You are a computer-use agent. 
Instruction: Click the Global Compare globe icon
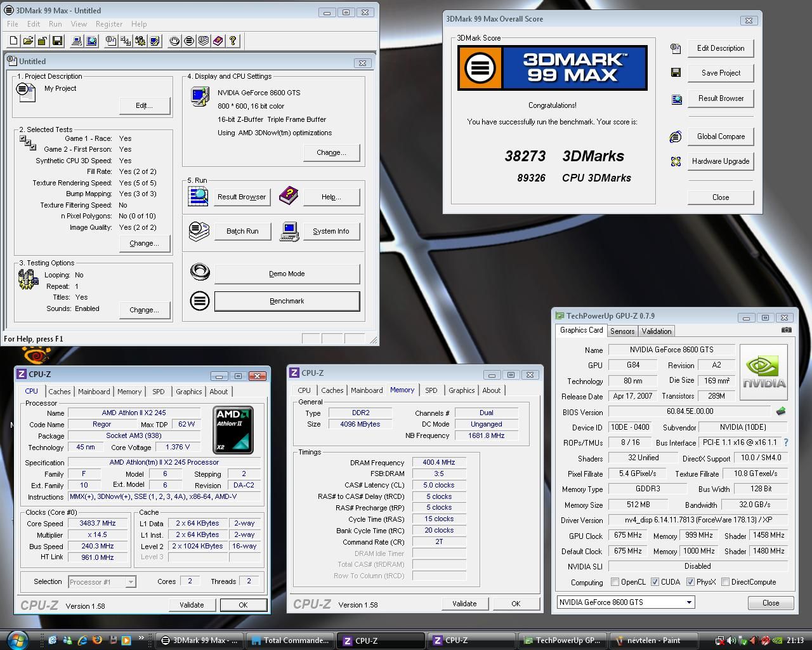click(676, 136)
